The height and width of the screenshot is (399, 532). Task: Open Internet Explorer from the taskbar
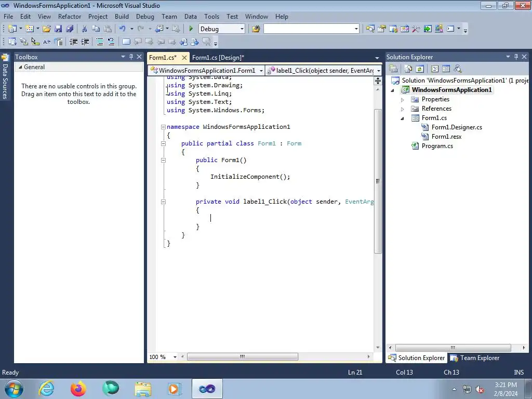[x=46, y=389]
